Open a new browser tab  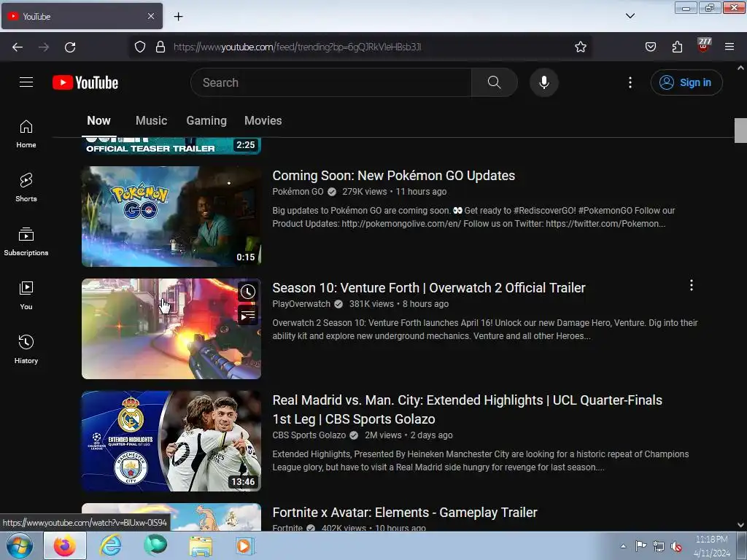(x=178, y=17)
